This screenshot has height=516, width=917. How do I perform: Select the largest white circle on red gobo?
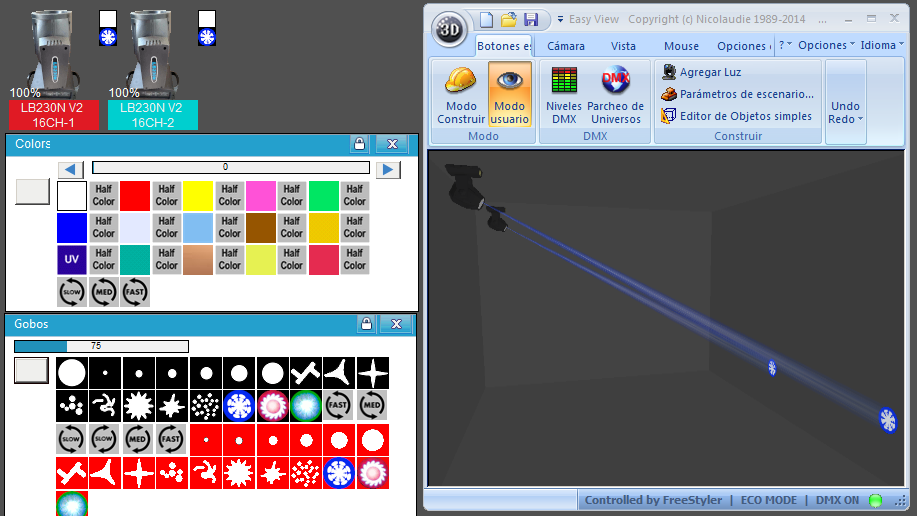(373, 440)
